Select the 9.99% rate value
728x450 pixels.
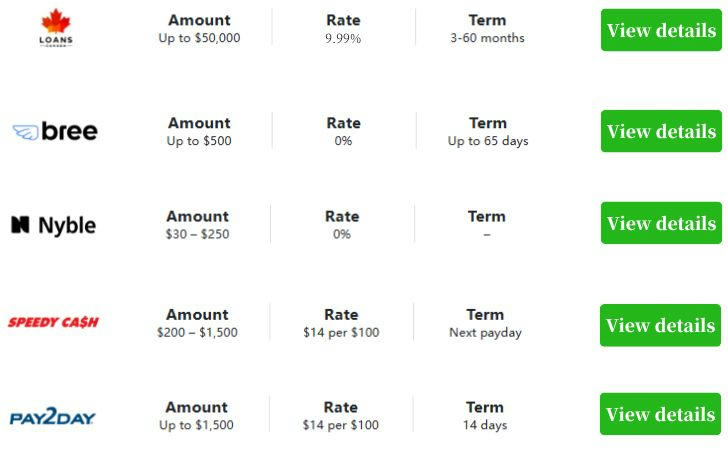(x=343, y=38)
